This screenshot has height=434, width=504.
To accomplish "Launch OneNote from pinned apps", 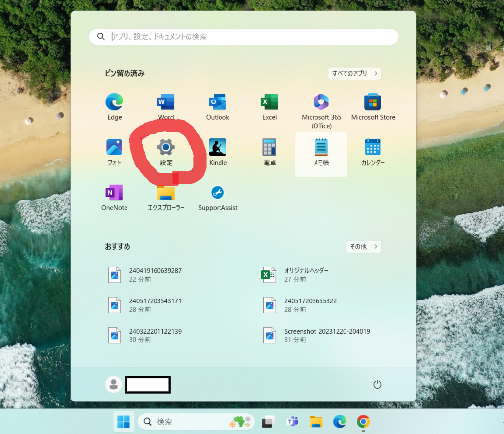I will (x=114, y=198).
